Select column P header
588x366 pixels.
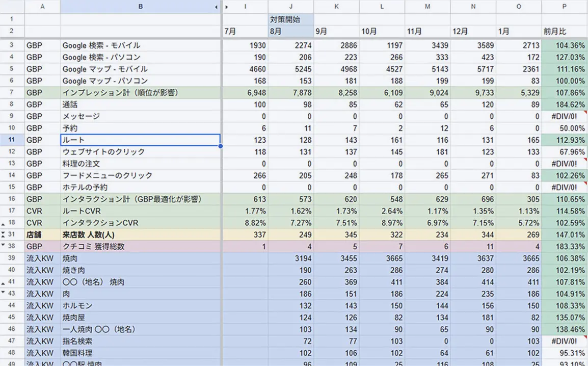[x=565, y=7]
